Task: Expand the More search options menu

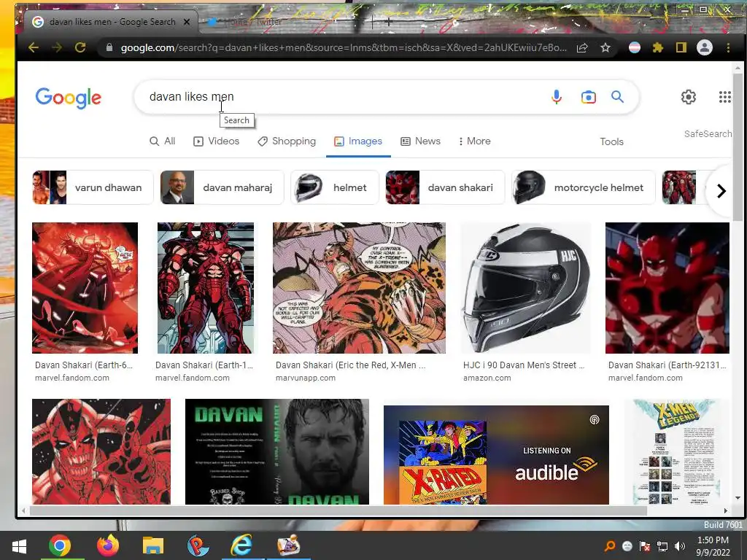Action: (474, 141)
